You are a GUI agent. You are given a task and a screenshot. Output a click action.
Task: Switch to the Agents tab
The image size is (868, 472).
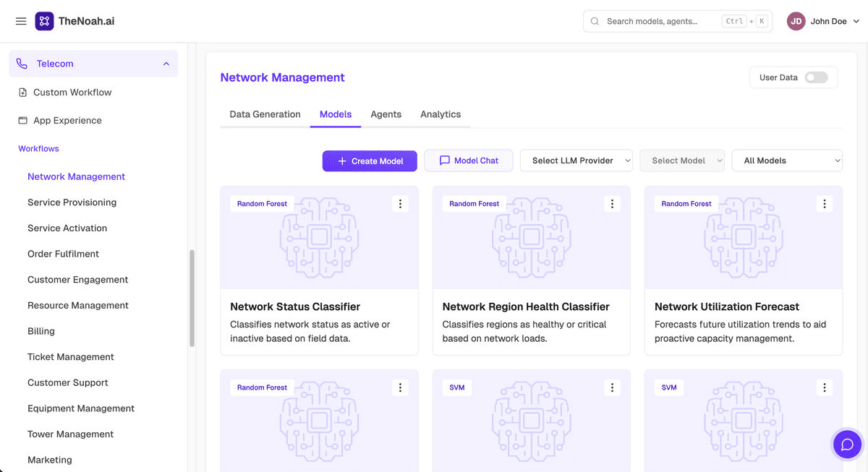pos(386,114)
